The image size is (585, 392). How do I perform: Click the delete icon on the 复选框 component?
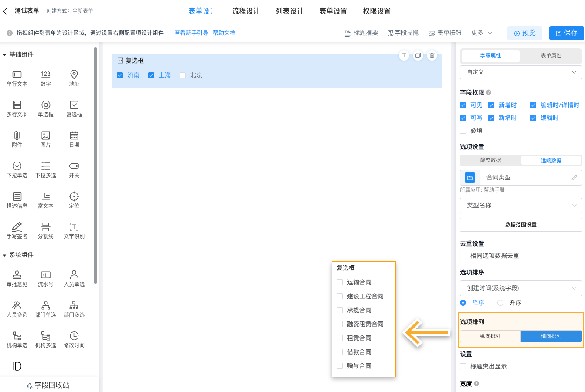432,56
